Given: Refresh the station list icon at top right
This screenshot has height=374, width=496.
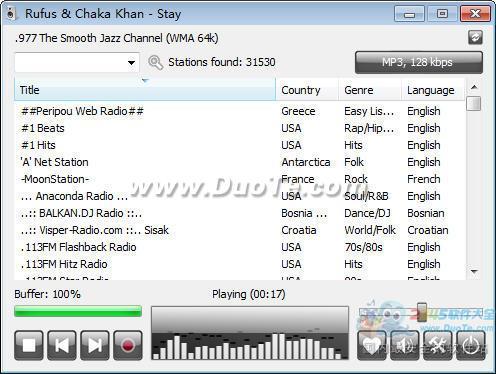Looking at the screenshot, I should pyautogui.click(x=475, y=37).
